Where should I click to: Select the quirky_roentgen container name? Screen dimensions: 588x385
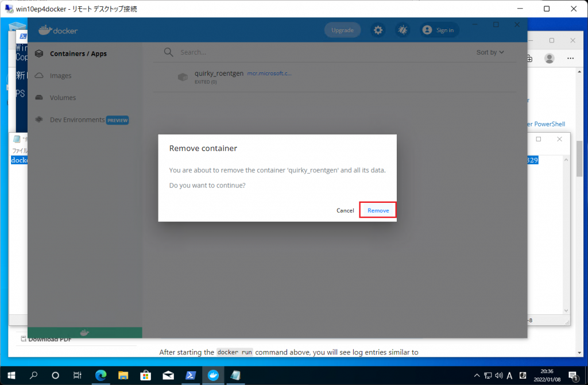tap(219, 73)
